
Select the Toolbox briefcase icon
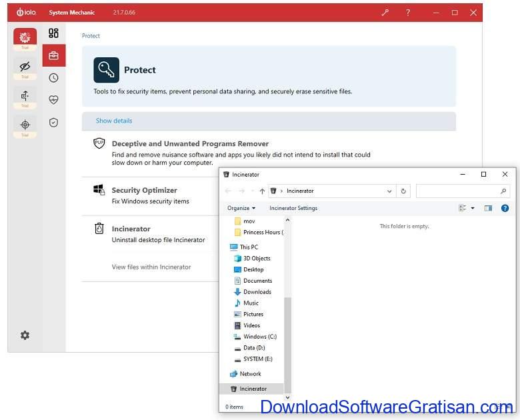pos(54,55)
